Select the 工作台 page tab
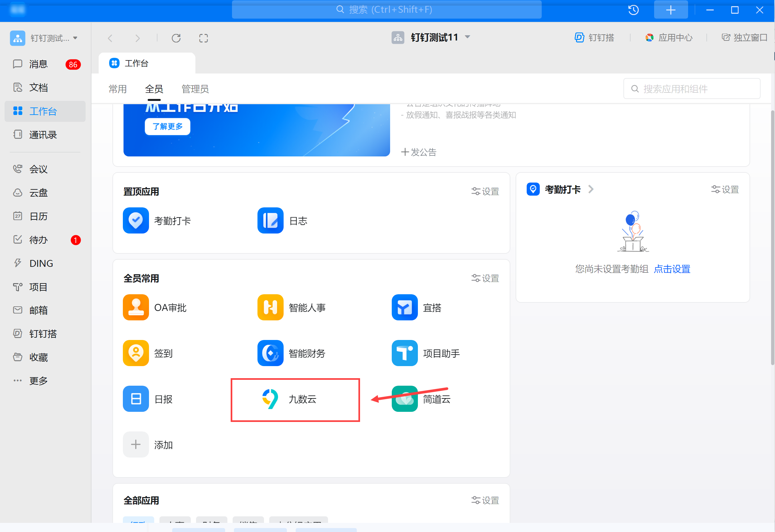Screen dimensions: 775x532 point(147,63)
